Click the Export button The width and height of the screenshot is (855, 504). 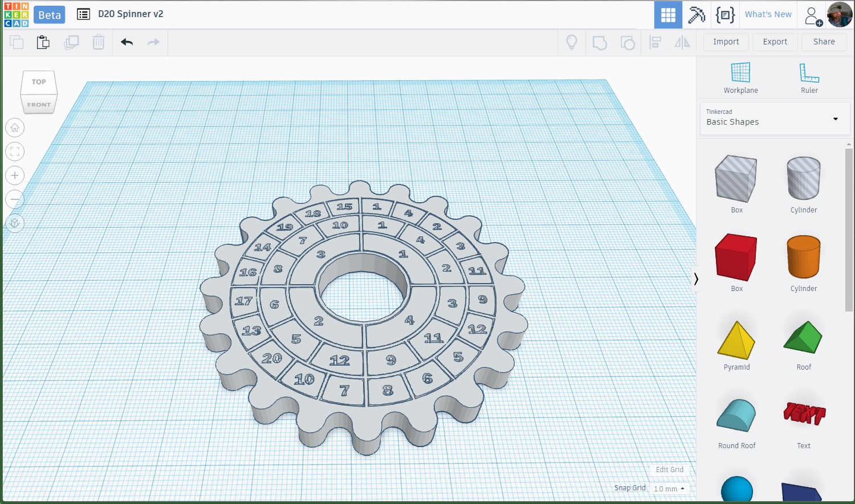tap(775, 42)
